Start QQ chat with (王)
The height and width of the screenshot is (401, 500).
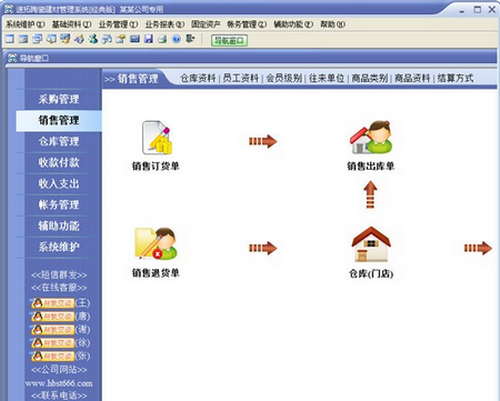pyautogui.click(x=53, y=303)
